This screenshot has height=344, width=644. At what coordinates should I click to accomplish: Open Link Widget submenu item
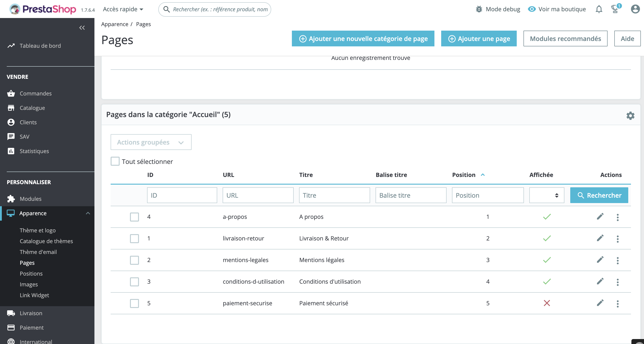(34, 295)
